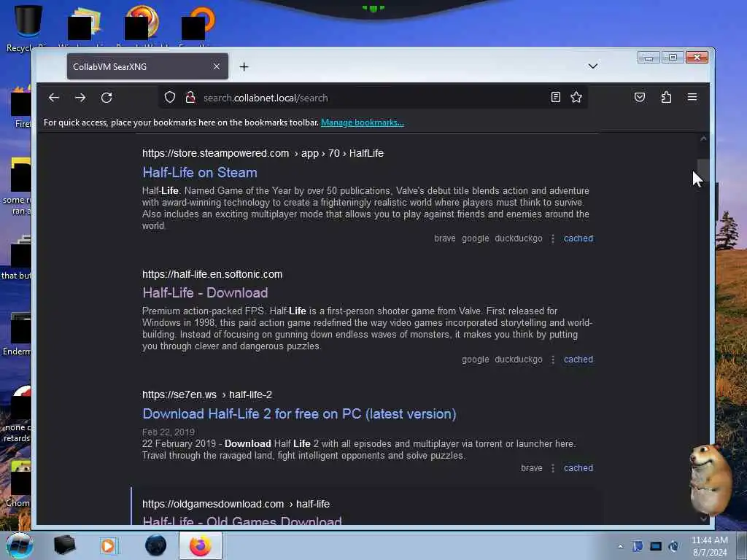747x560 pixels.
Task: Open the dark globe taskbar icon
Action: point(156,545)
